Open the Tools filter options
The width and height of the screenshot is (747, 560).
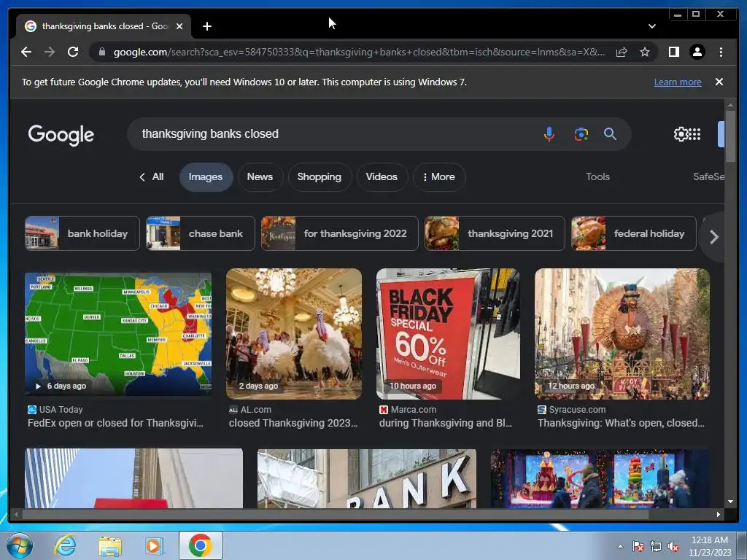pyautogui.click(x=597, y=176)
